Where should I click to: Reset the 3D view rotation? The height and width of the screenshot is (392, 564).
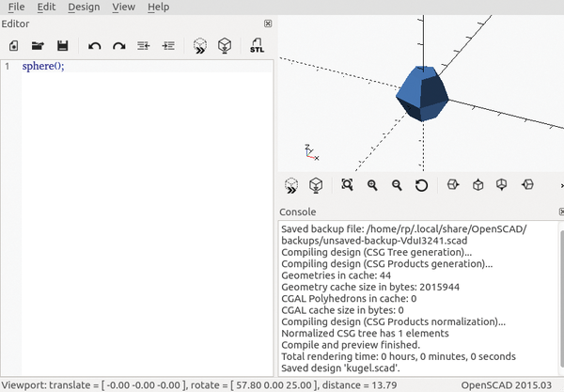tap(422, 185)
